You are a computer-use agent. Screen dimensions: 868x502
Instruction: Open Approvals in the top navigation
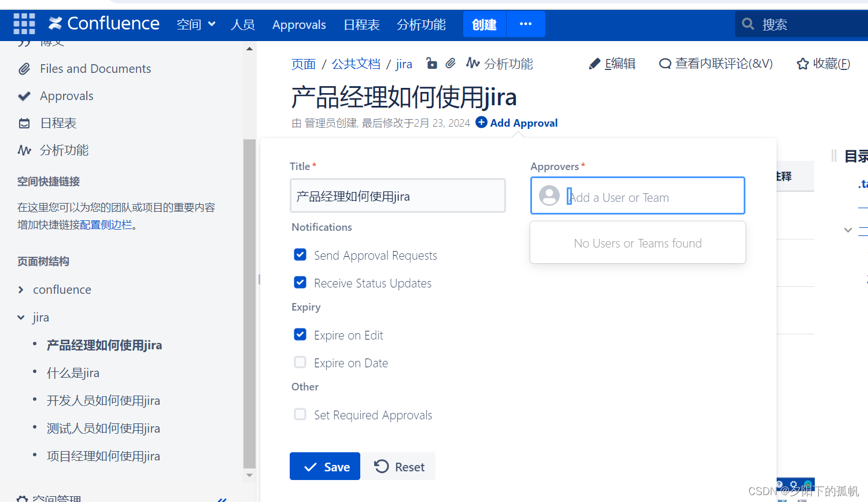click(299, 24)
